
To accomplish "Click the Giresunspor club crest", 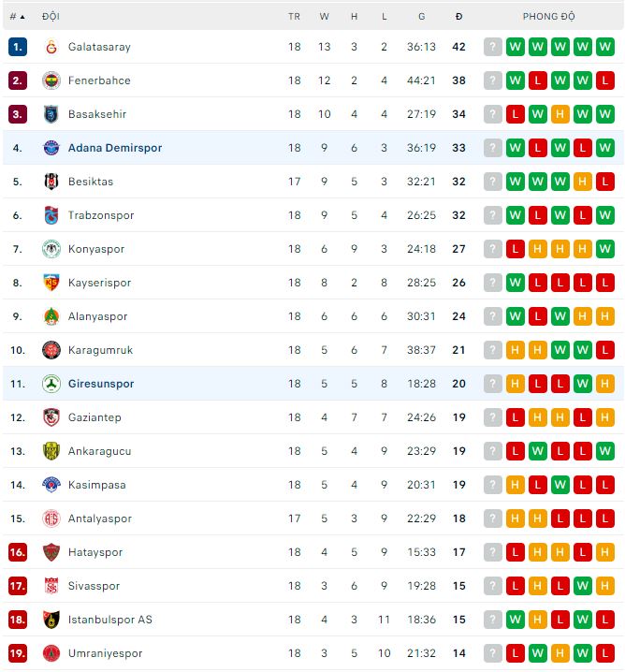I will pyautogui.click(x=51, y=384).
